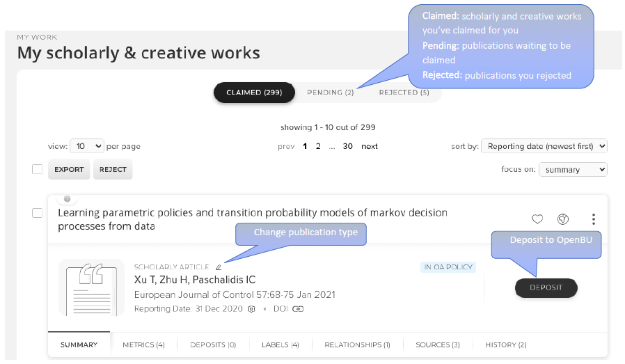Image resolution: width=625 pixels, height=364 pixels.
Task: Check the box for the Learning parametric policies publication
Action: pyautogui.click(x=38, y=213)
